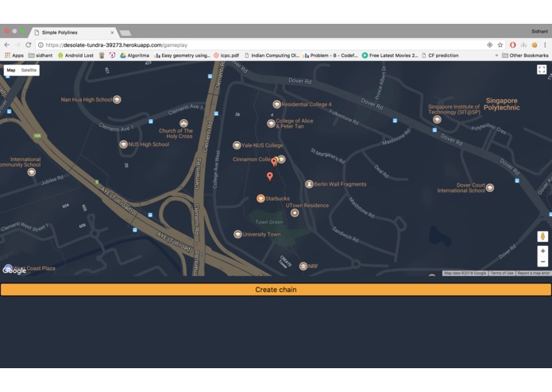This screenshot has width=552, height=392.
Task: Click the Google logo on map
Action: 14,270
